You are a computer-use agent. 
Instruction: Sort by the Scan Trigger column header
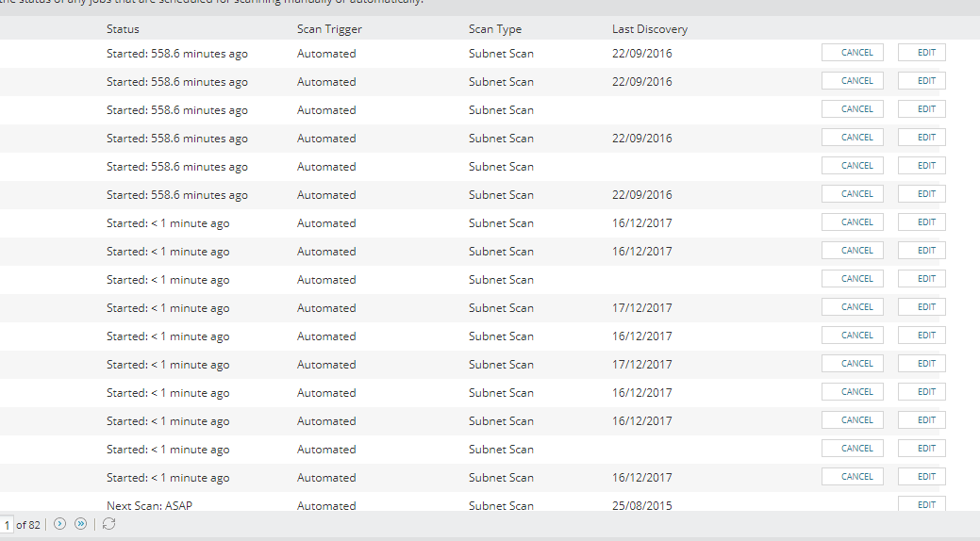tap(329, 29)
